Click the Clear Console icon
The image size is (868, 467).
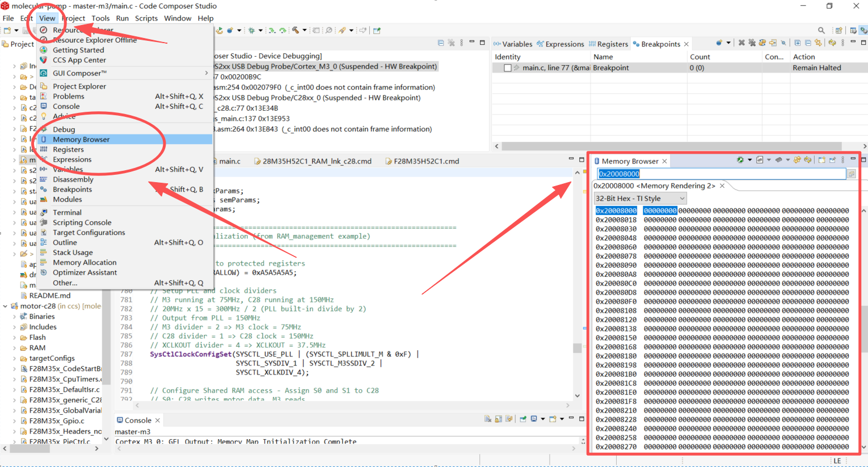coord(487,419)
